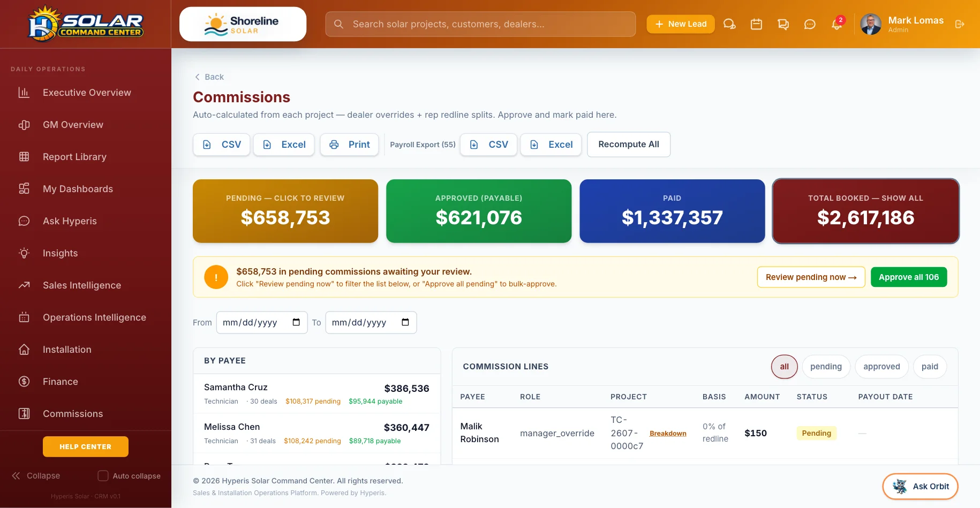Click the search solar projects field
980x508 pixels.
click(480, 24)
